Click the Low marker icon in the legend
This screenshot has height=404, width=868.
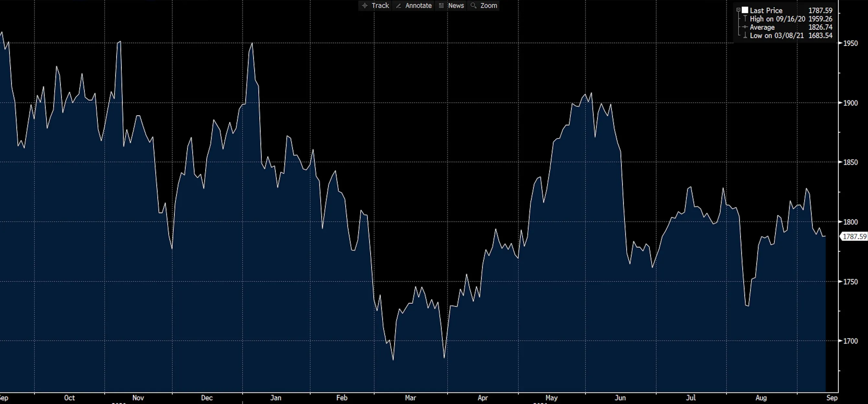point(745,35)
